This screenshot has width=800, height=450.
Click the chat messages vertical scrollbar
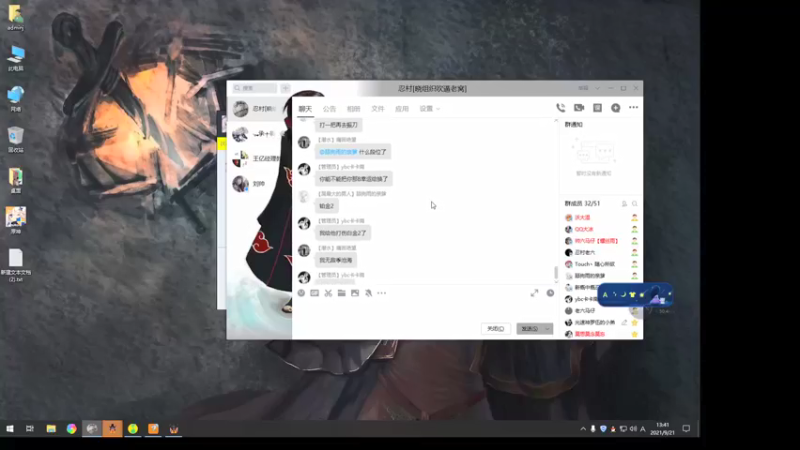(556, 272)
